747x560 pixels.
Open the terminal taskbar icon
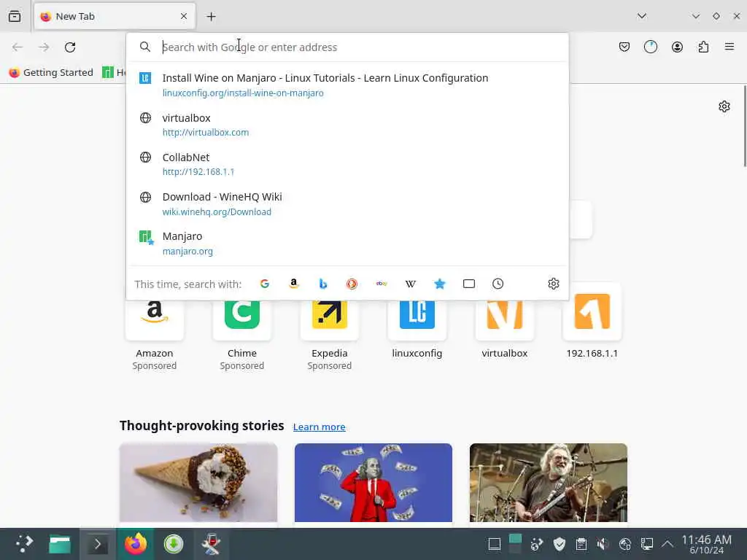pos(98,544)
